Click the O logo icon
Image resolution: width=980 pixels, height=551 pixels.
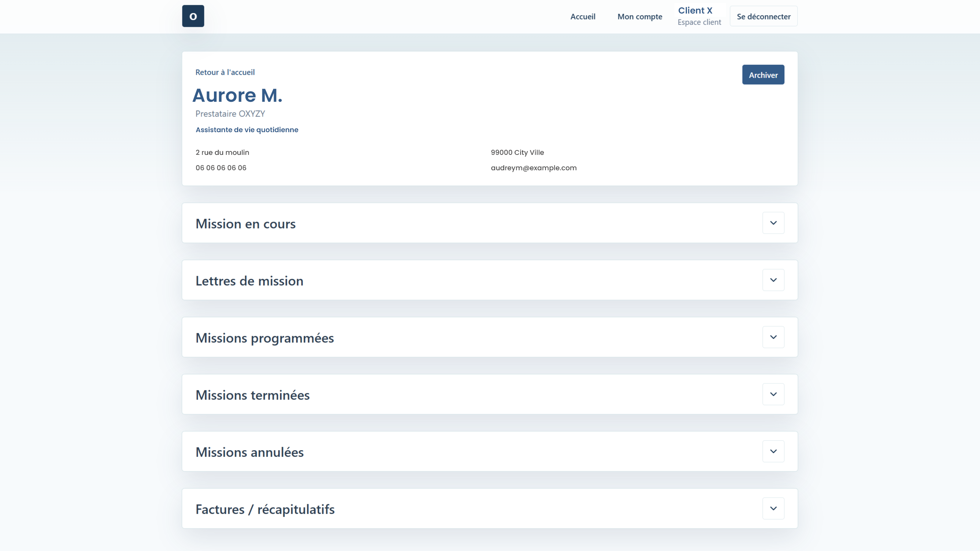[x=193, y=16]
